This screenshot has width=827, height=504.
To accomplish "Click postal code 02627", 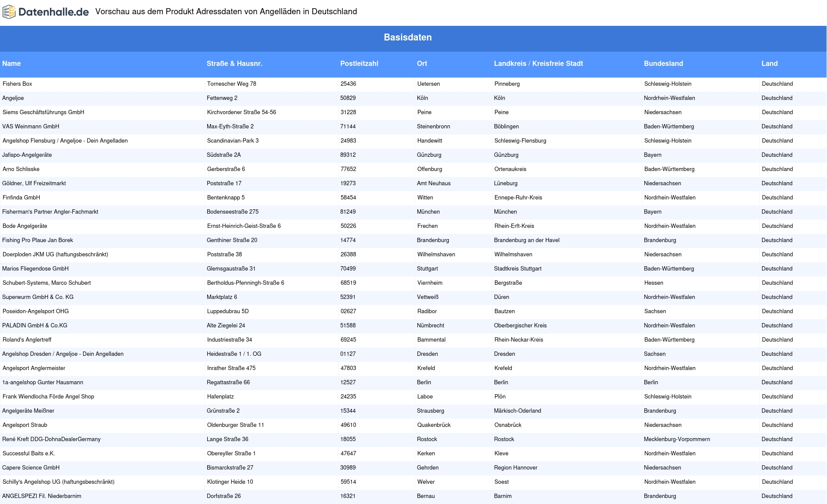I will pyautogui.click(x=348, y=311).
